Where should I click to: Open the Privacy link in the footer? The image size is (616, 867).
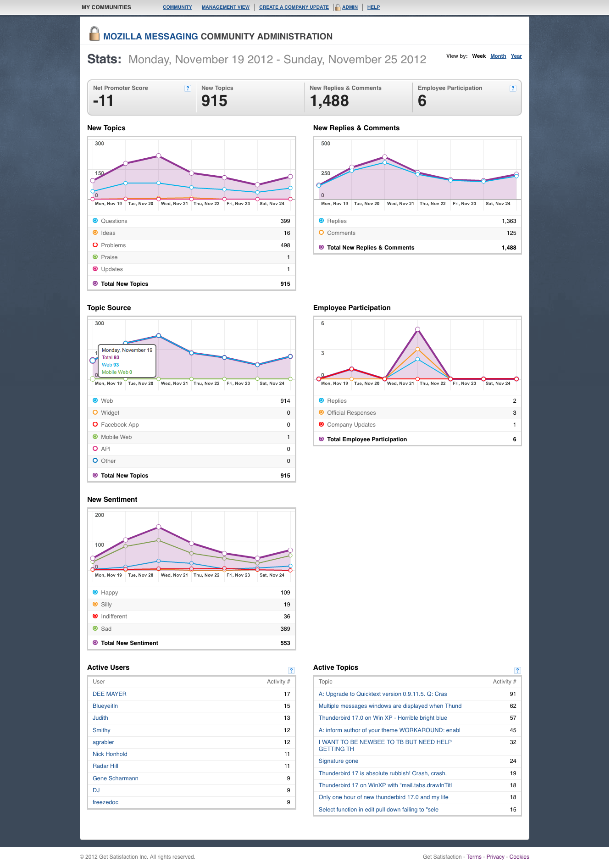tap(495, 857)
